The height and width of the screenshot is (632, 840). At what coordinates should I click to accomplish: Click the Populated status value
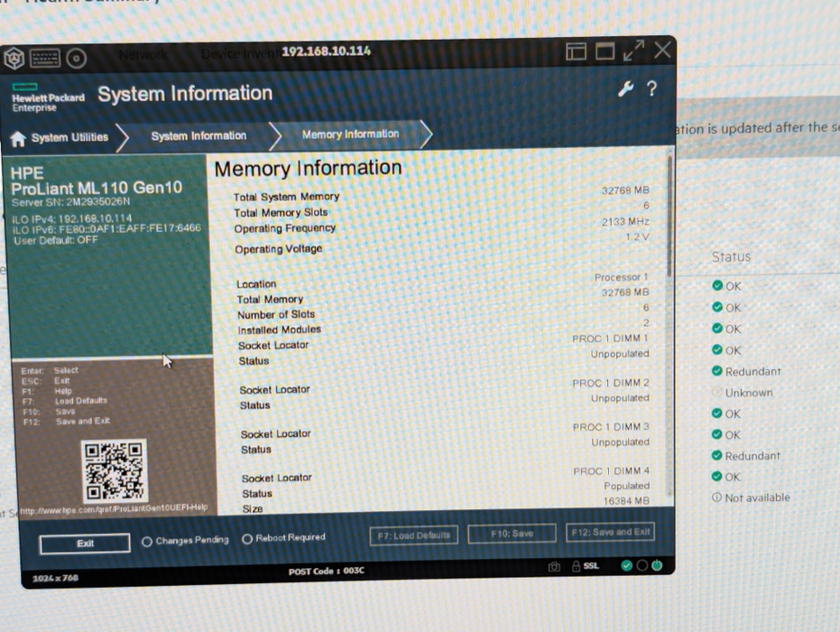coord(627,486)
